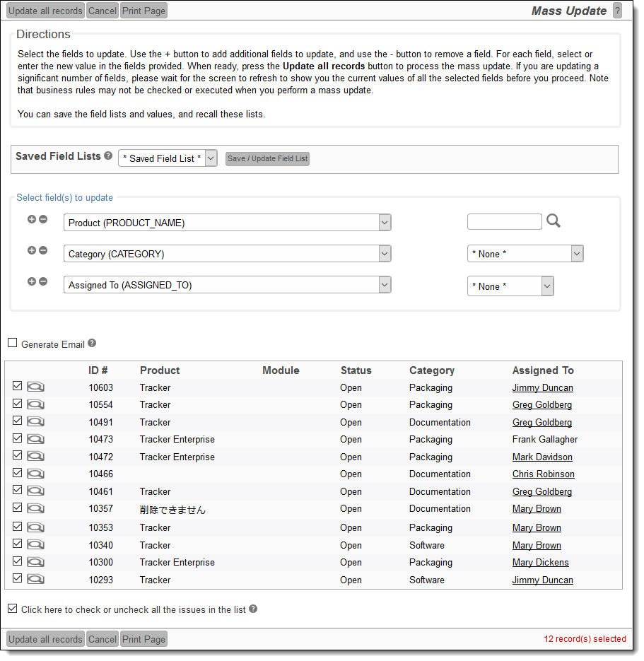Image resolution: width=644 pixels, height=661 pixels.
Task: Uncheck the checkbox for issue 10491
Action: [x=17, y=421]
